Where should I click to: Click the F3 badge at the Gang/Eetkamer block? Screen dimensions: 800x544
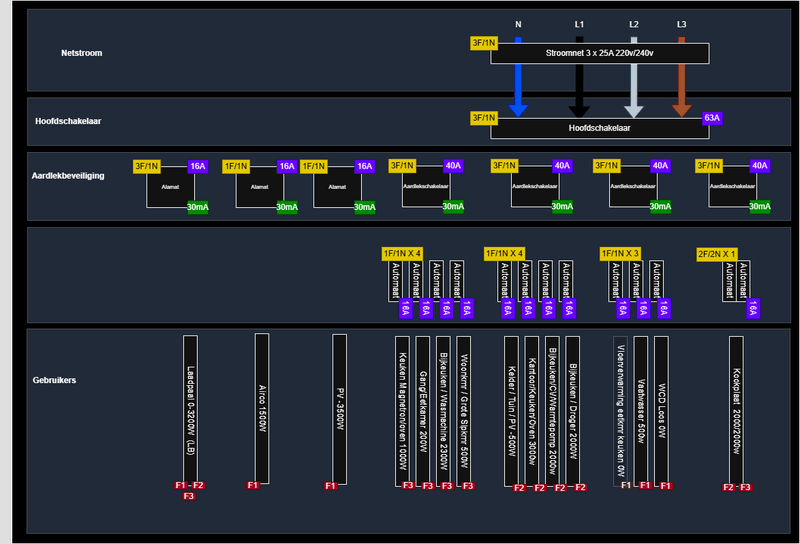(428, 486)
